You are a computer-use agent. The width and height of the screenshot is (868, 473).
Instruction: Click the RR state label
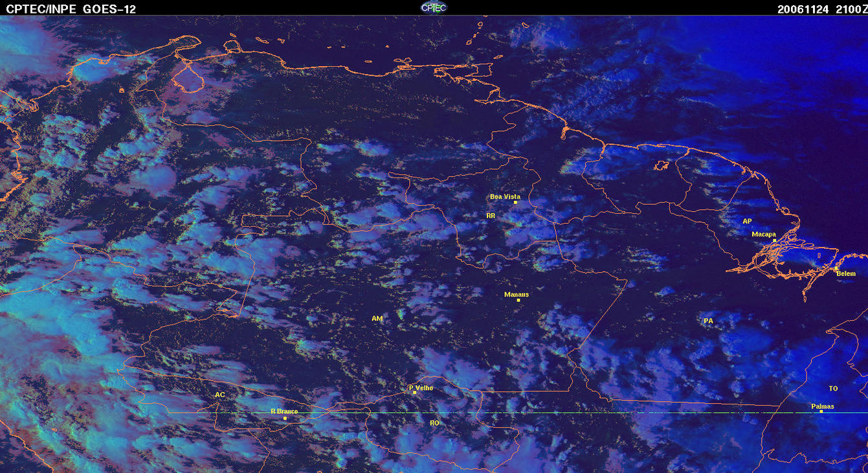coord(491,215)
